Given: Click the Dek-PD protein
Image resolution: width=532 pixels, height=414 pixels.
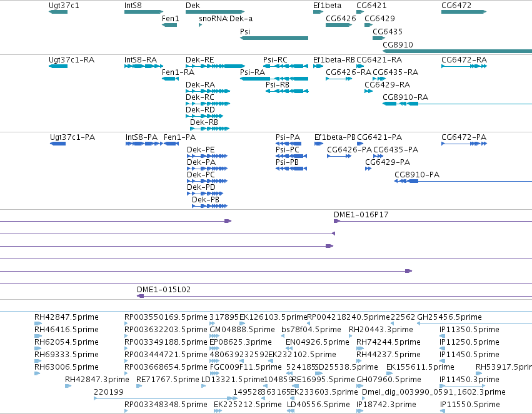Looking at the screenshot, I should (x=205, y=194).
